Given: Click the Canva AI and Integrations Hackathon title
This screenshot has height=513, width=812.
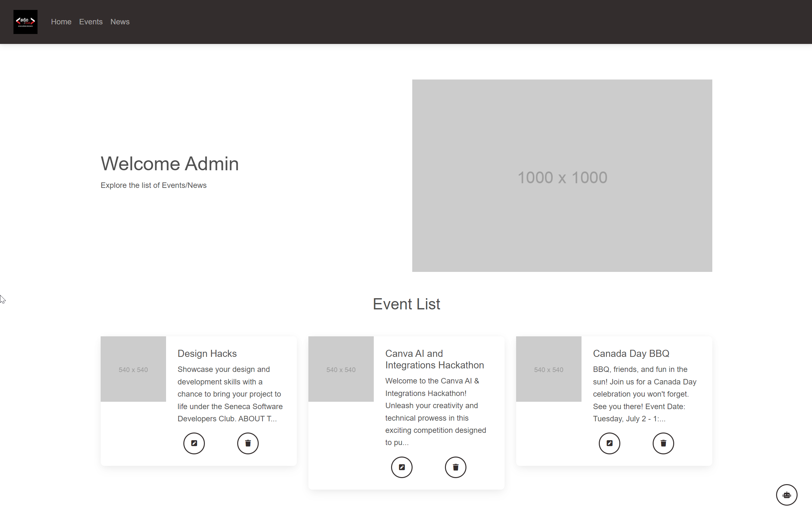Looking at the screenshot, I should click(x=434, y=359).
